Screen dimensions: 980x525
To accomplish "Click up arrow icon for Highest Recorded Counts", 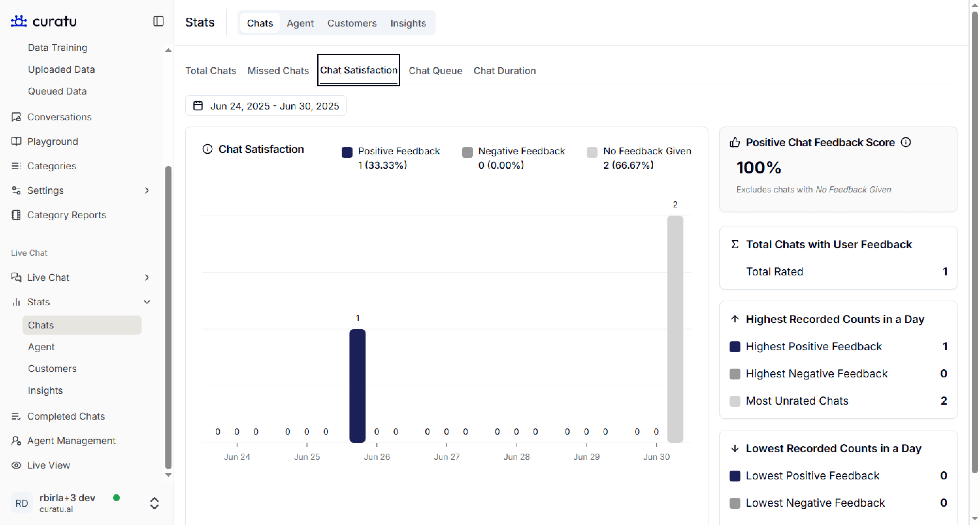I will (x=735, y=319).
